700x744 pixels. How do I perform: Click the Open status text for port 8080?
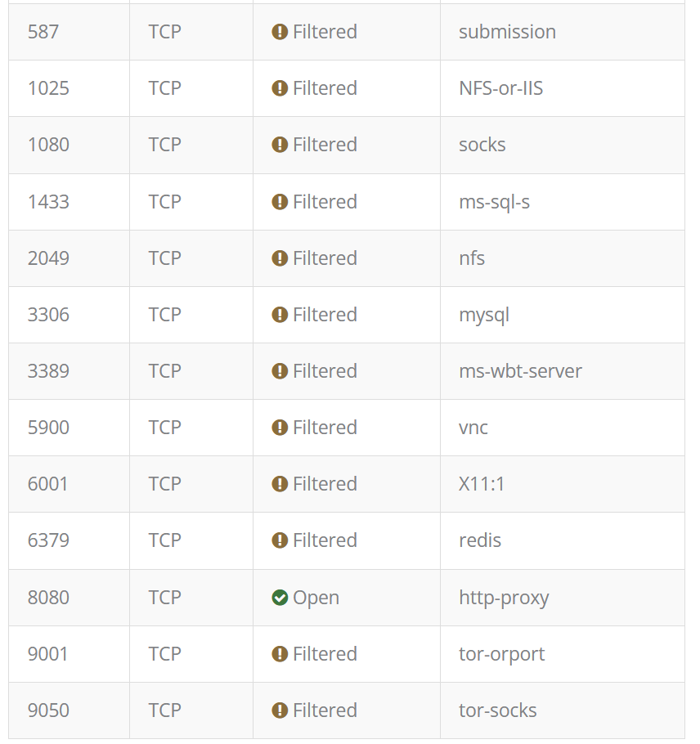pos(316,598)
